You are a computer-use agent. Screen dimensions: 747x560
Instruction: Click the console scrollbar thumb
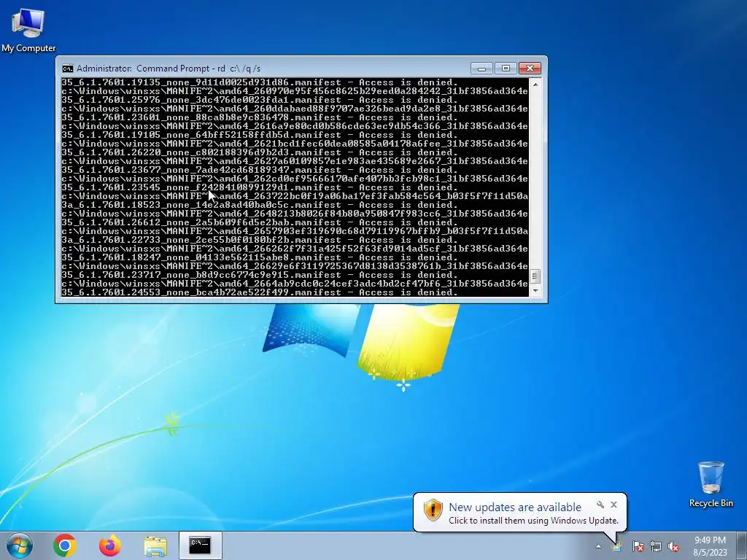535,276
